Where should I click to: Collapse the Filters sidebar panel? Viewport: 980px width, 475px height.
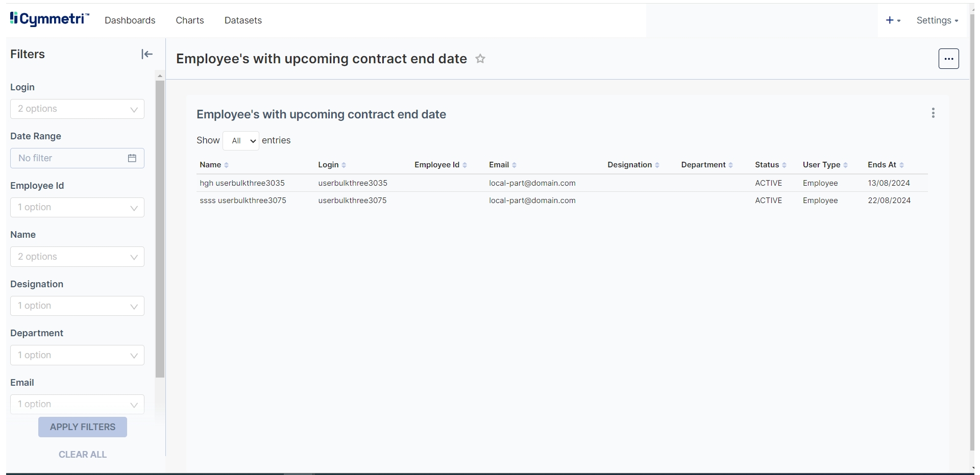(147, 54)
